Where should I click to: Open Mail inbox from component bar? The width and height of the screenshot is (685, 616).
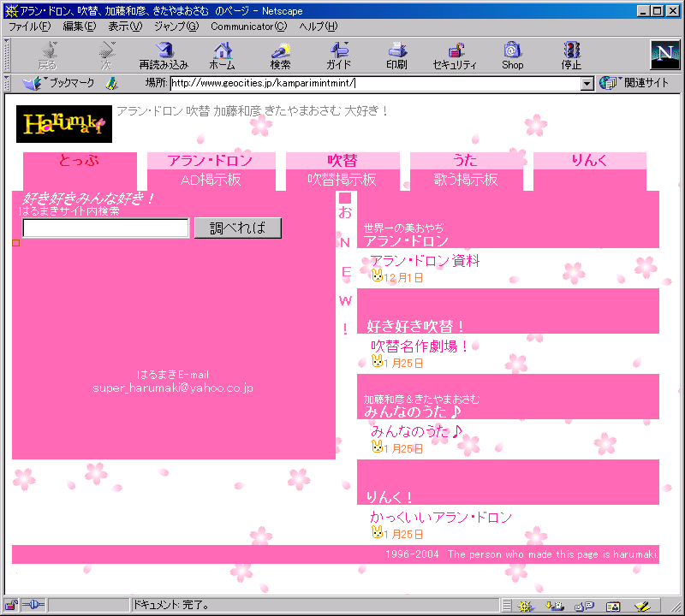coord(554,606)
